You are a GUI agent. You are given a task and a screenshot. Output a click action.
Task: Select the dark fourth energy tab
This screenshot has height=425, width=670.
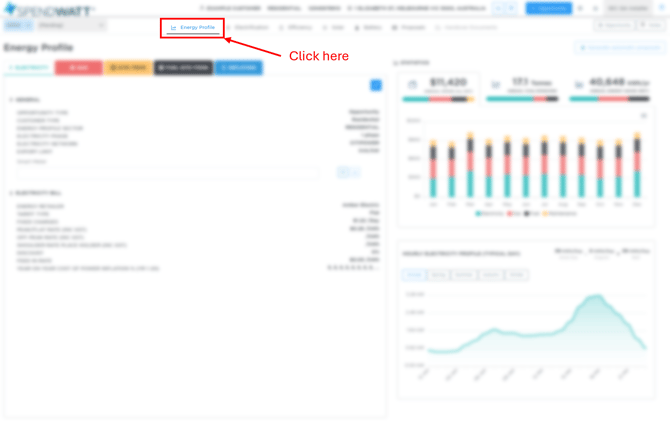point(183,67)
